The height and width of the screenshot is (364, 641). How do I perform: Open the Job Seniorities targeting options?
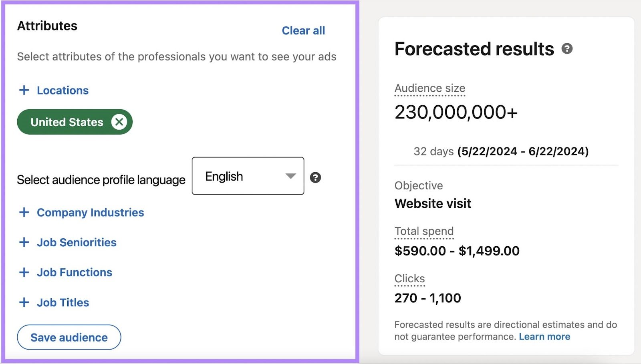76,242
